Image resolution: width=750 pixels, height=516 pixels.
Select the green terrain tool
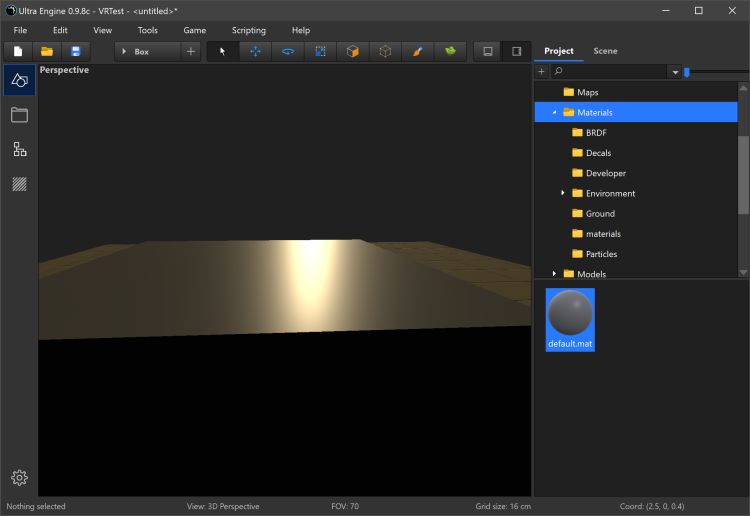(450, 51)
